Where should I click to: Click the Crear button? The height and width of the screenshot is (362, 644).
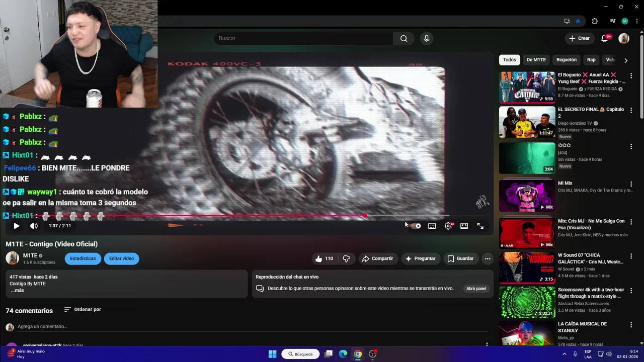coord(579,39)
